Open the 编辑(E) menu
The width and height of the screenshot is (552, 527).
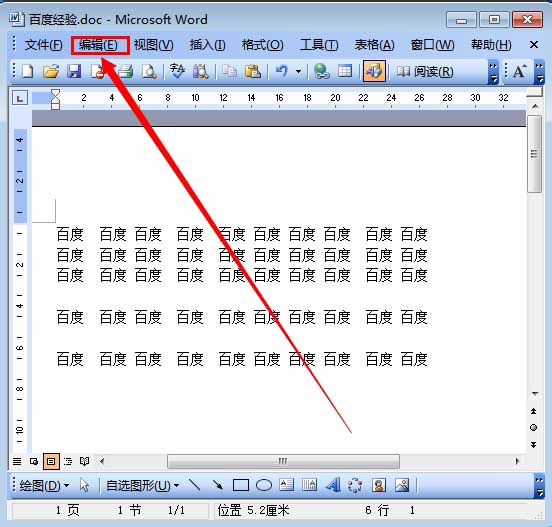98,45
